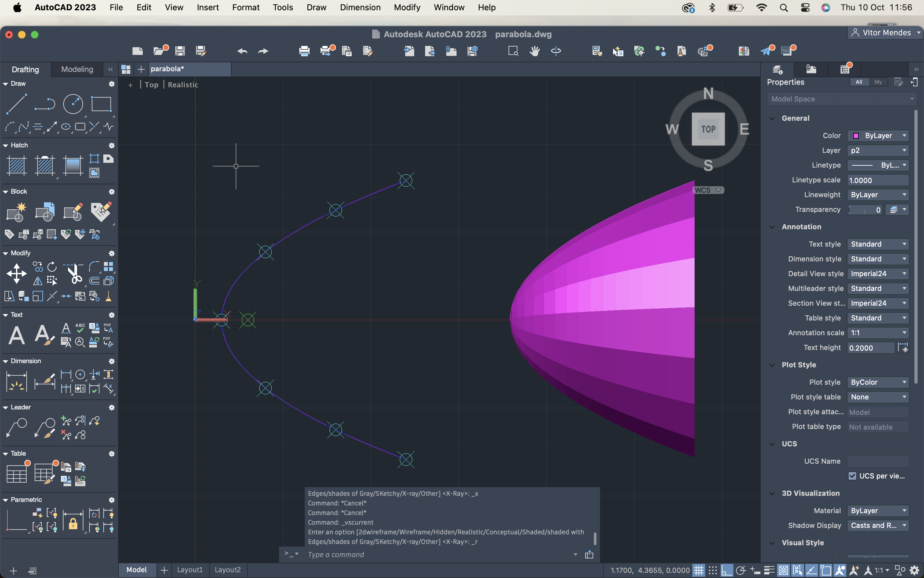Viewport: 924px width, 578px height.
Task: Click the Type a command input
Action: 439,554
